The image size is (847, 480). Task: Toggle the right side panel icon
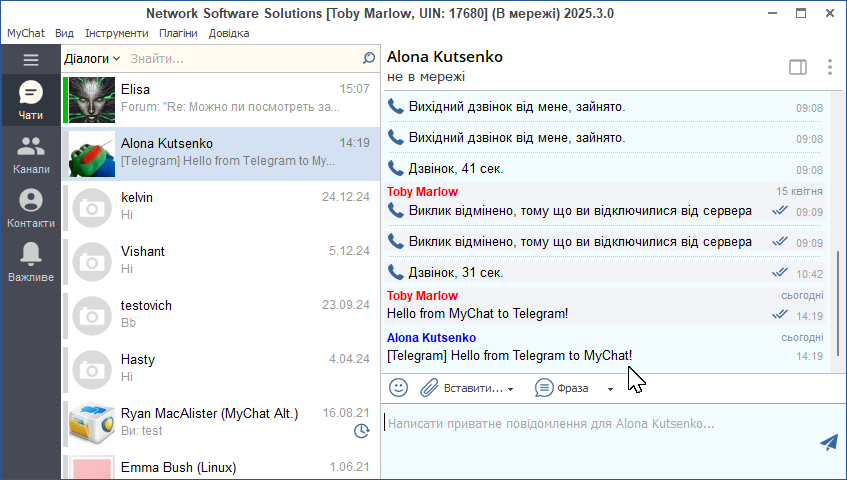point(798,67)
